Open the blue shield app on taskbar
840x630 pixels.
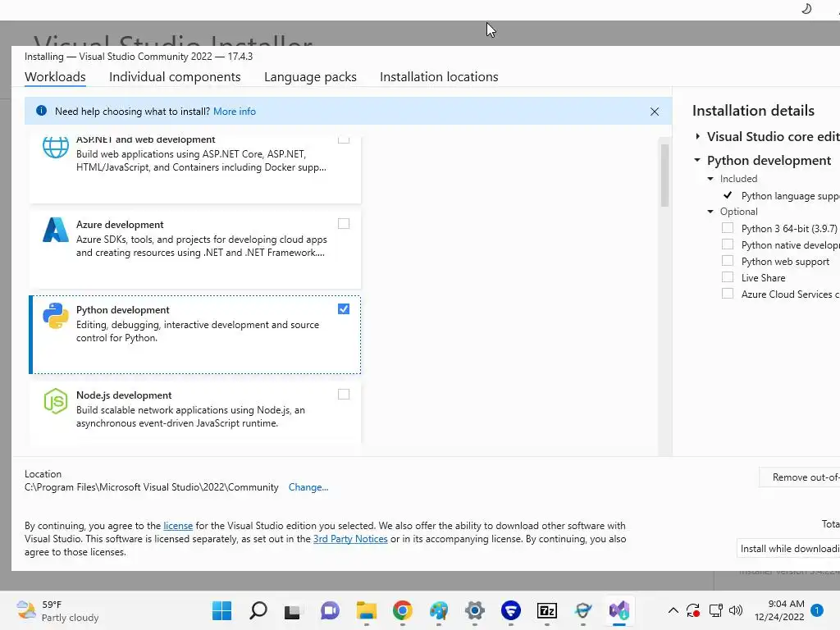point(511,610)
